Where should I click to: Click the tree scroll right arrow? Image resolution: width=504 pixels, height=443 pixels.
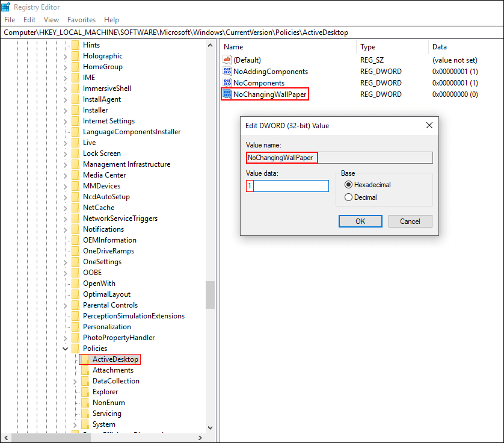point(200,438)
